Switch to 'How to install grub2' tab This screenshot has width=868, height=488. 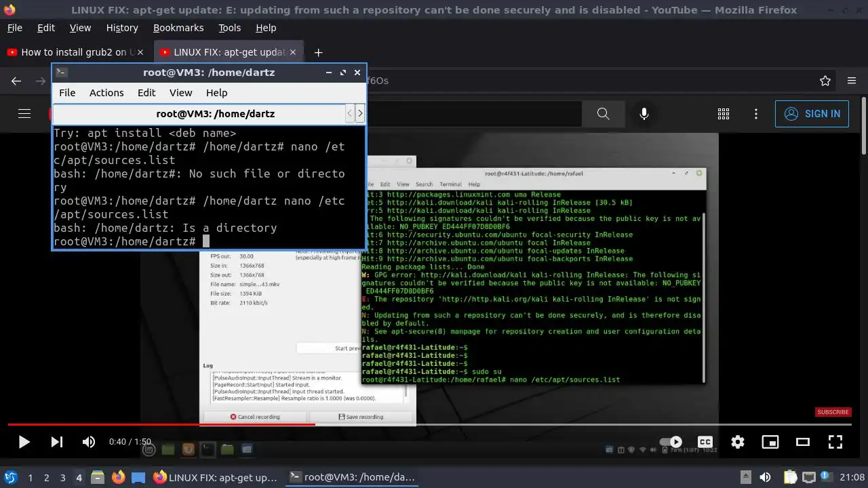pos(76,52)
